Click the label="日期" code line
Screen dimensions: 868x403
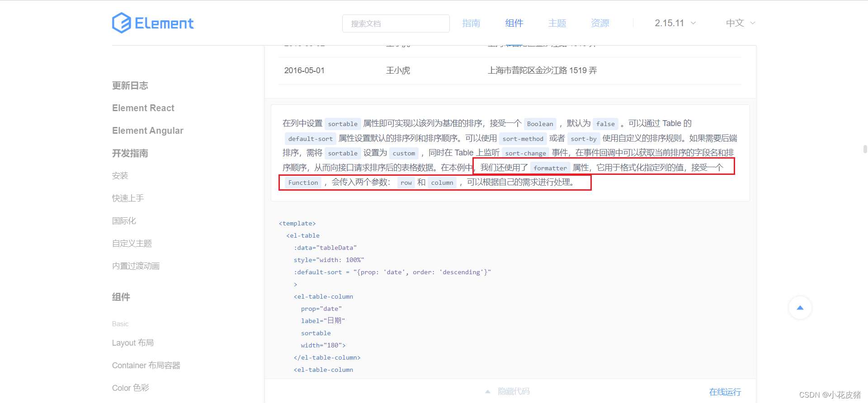[x=323, y=321]
